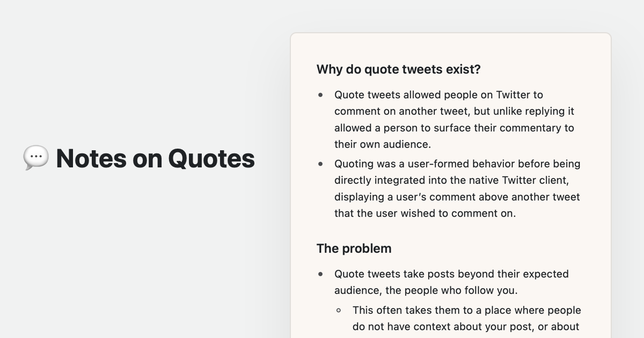Click the line "Quoting was a user-formed behavior before being"

click(x=457, y=164)
